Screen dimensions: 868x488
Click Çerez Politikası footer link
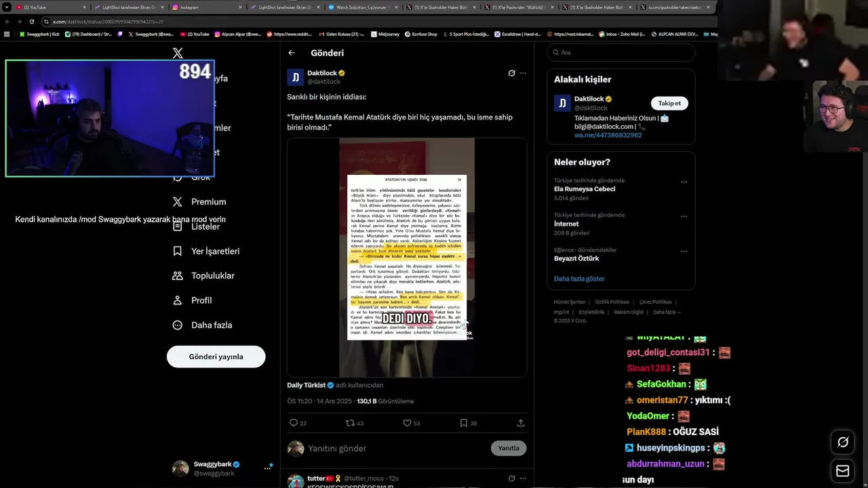656,302
